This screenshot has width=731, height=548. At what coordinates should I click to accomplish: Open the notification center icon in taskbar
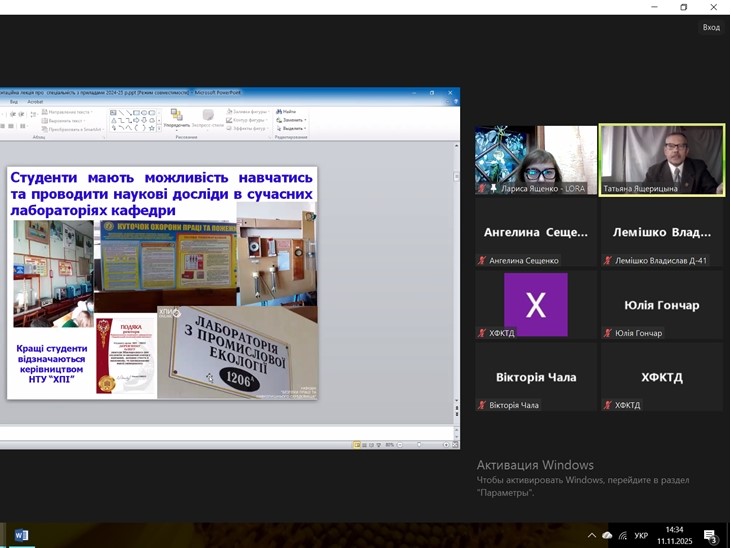pos(710,536)
